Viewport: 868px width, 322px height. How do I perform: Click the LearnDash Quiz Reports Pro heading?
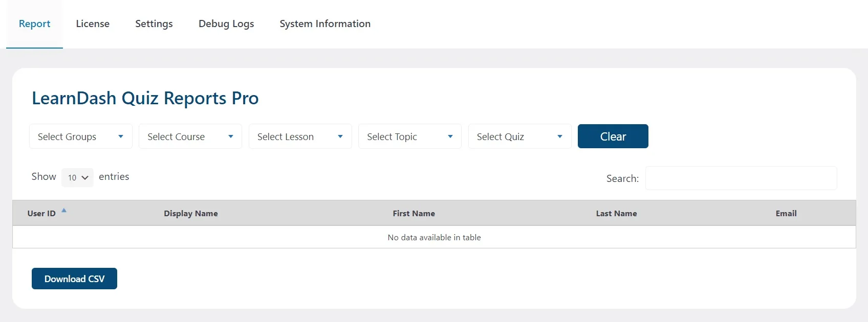(x=145, y=98)
